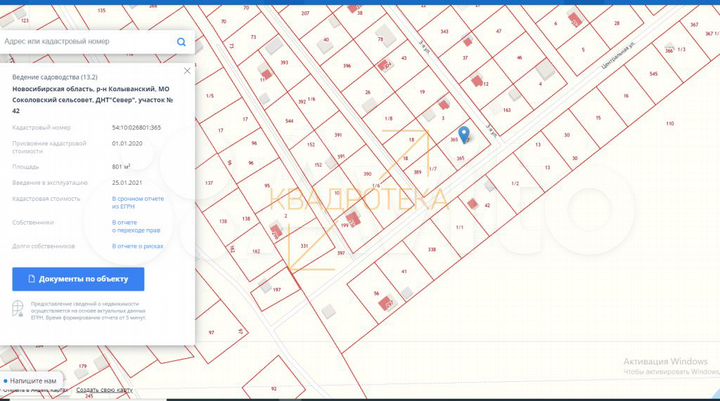The image size is (720, 401).
Task: Open the 'В отчете о переходе прав' link
Action: (136, 226)
